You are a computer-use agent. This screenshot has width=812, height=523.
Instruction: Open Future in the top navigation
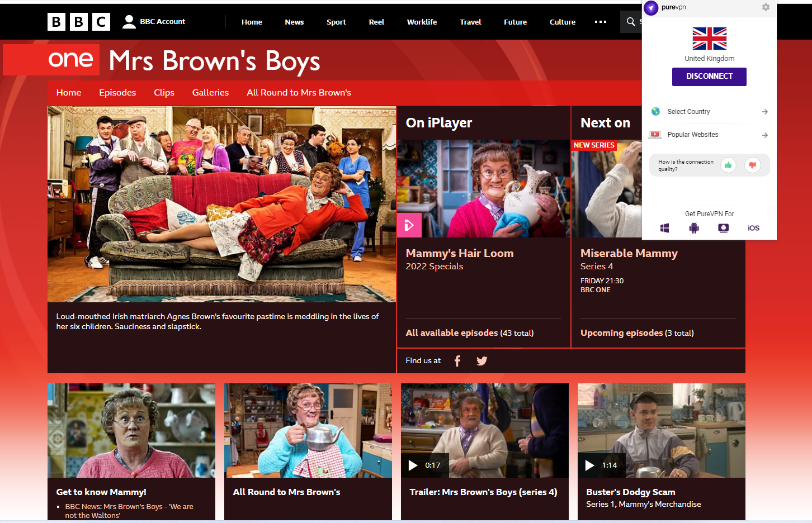click(x=515, y=22)
